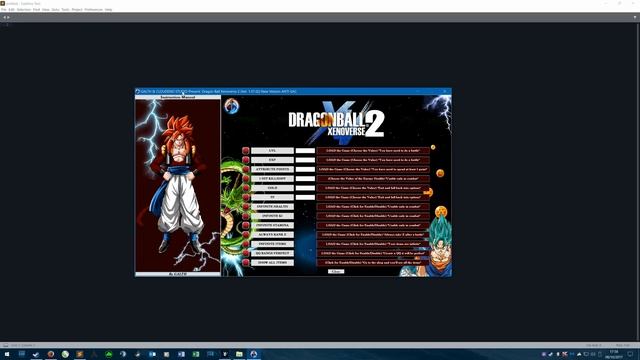Focus the EXP value input field
The image size is (640, 360).
305,160
